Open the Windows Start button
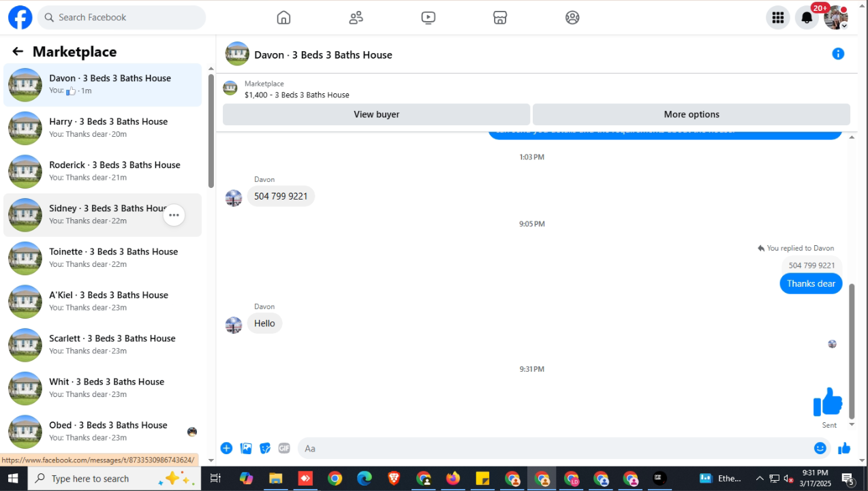 [x=13, y=478]
